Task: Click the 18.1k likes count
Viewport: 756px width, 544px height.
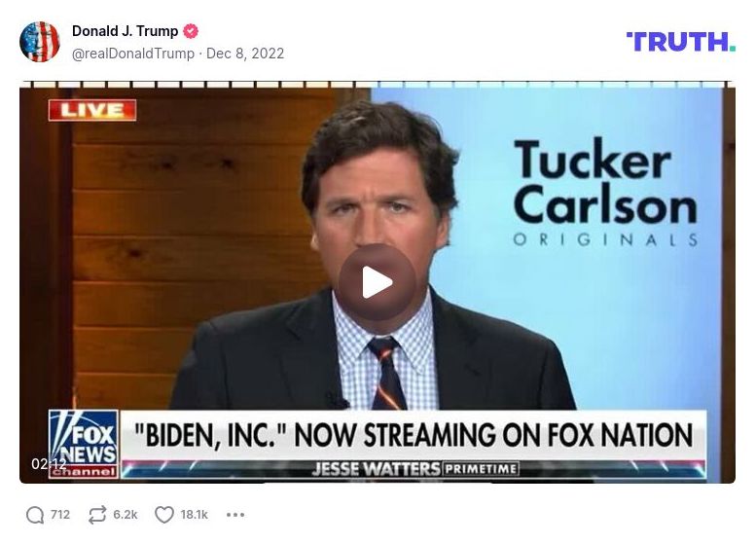Action: pos(195,515)
